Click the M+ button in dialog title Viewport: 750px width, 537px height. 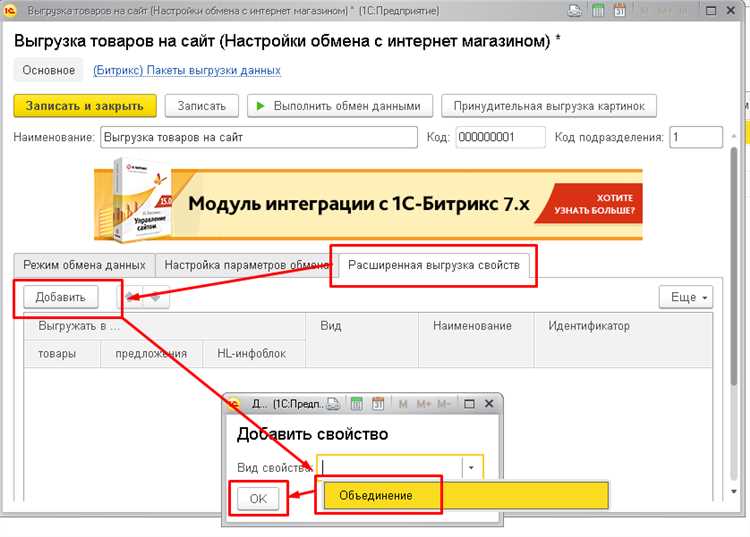[423, 405]
